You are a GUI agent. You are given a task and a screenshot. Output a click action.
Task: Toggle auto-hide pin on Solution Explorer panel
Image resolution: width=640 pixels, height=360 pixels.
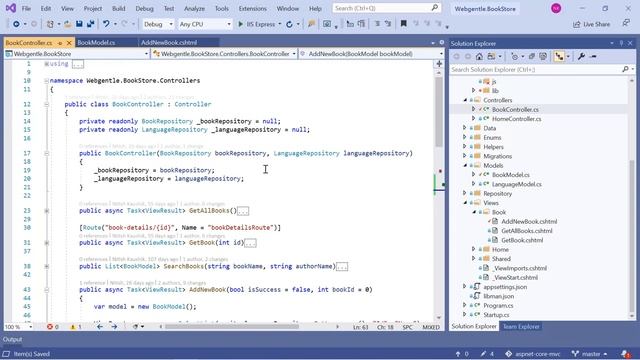[x=621, y=43]
